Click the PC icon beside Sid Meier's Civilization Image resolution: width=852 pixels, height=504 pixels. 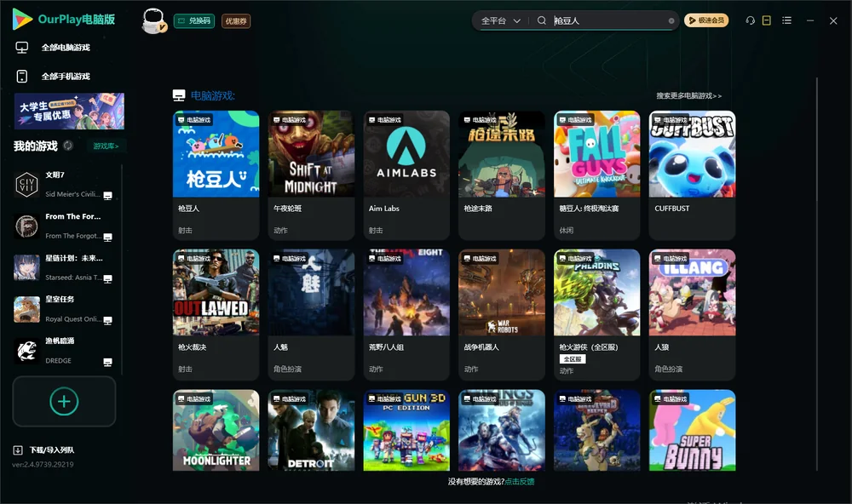pyautogui.click(x=107, y=196)
